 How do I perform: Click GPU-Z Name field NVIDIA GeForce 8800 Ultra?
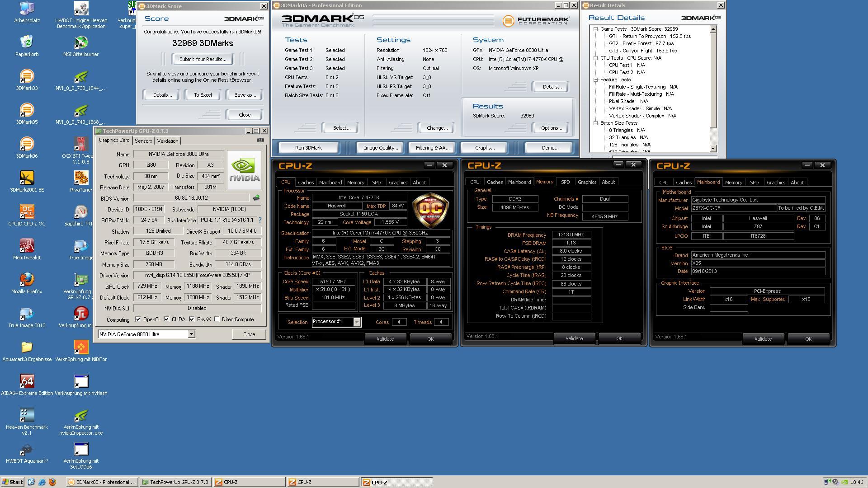click(178, 154)
